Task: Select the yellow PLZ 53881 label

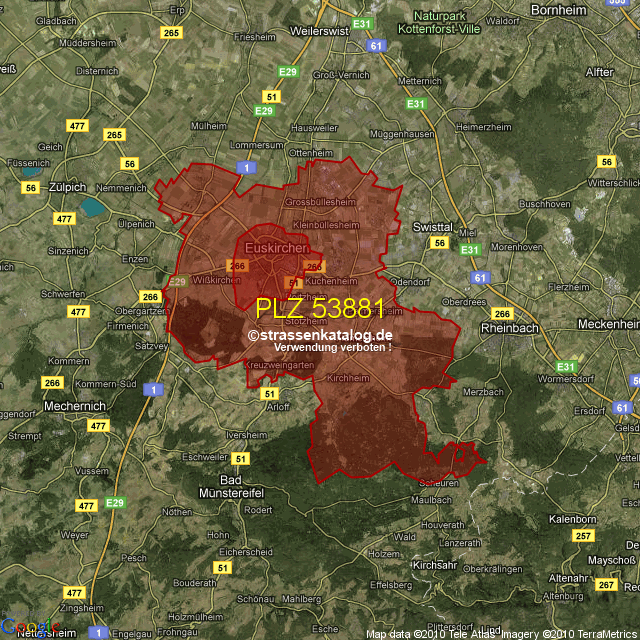Action: pyautogui.click(x=319, y=308)
